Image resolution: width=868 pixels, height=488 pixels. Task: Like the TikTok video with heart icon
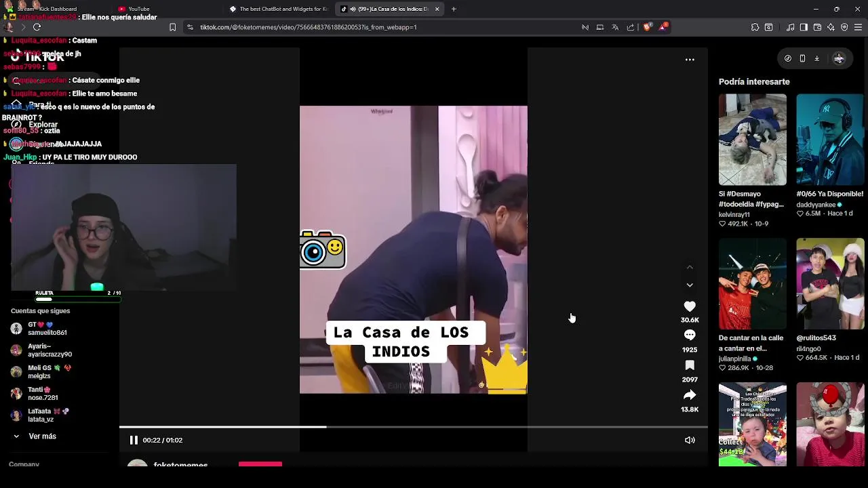pyautogui.click(x=690, y=306)
